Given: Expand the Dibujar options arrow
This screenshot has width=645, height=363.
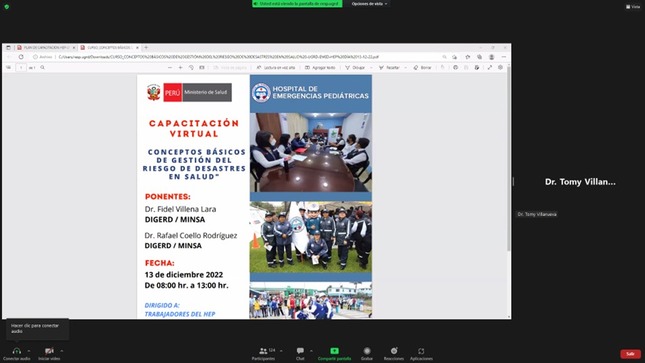Looking at the screenshot, I should [371, 67].
